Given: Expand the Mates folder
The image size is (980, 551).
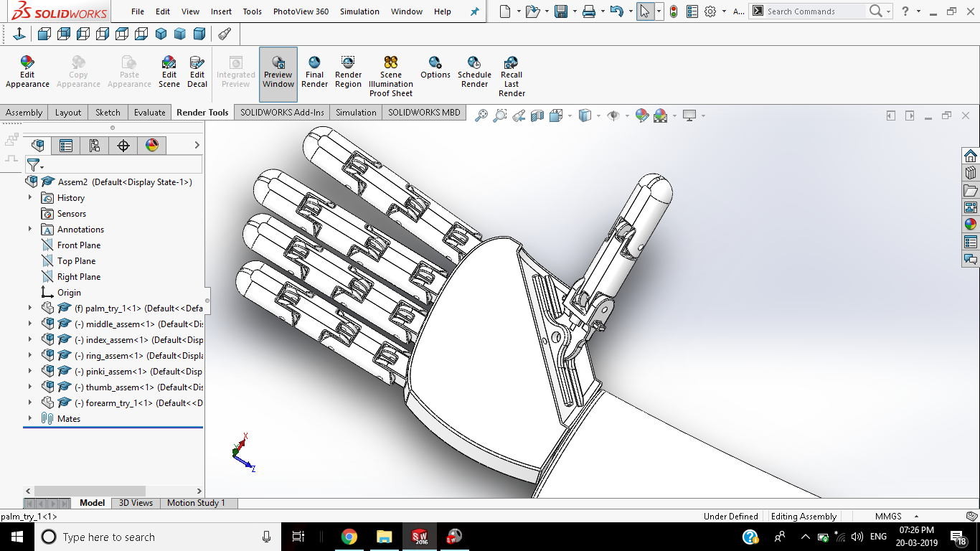Looking at the screenshot, I should (x=30, y=419).
